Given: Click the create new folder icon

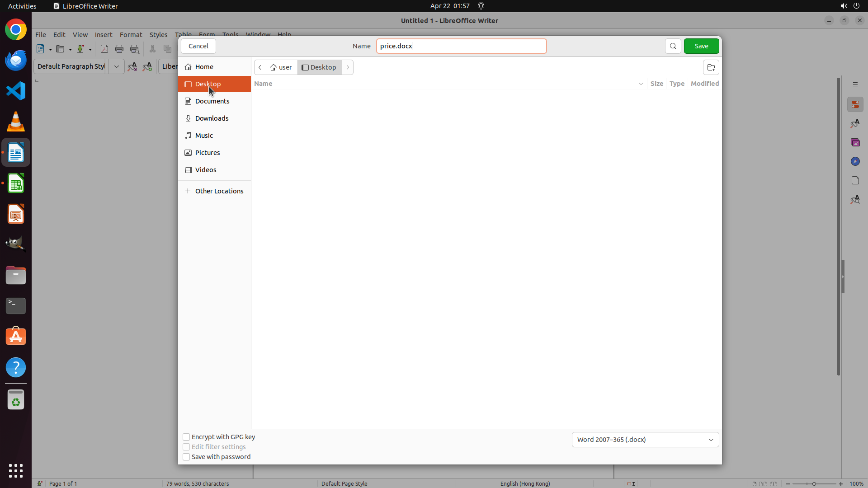Looking at the screenshot, I should coord(711,67).
